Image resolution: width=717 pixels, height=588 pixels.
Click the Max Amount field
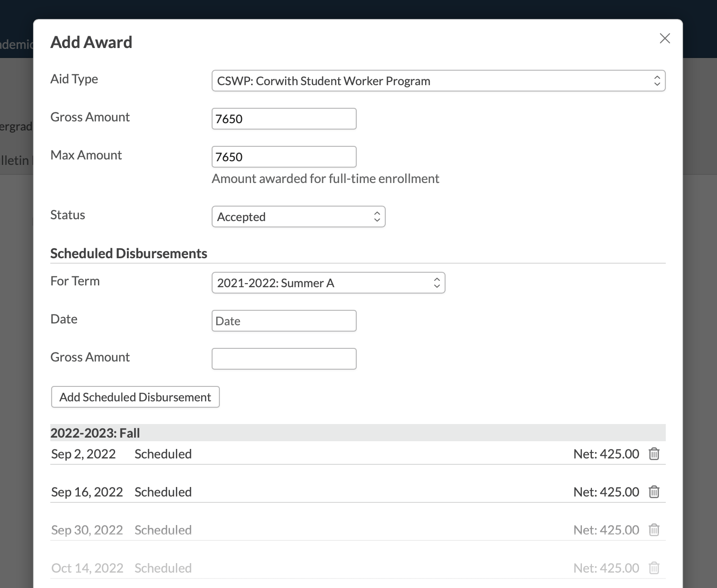point(284,157)
